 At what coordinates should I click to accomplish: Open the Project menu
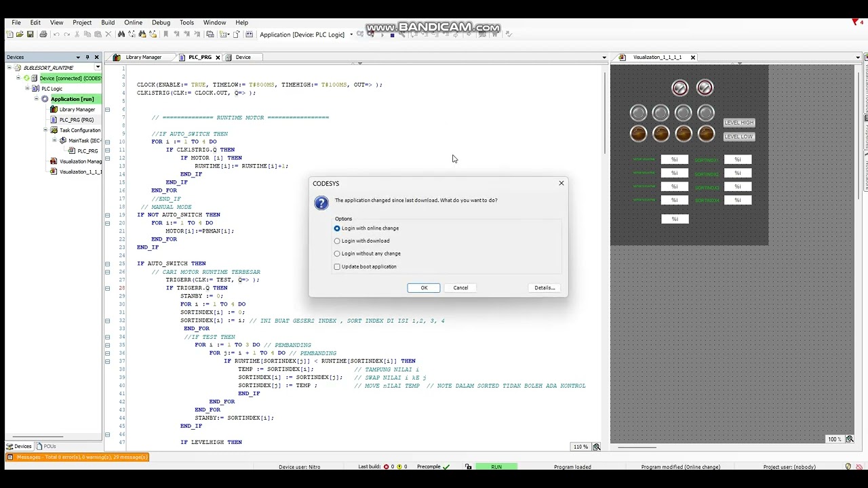coord(82,22)
